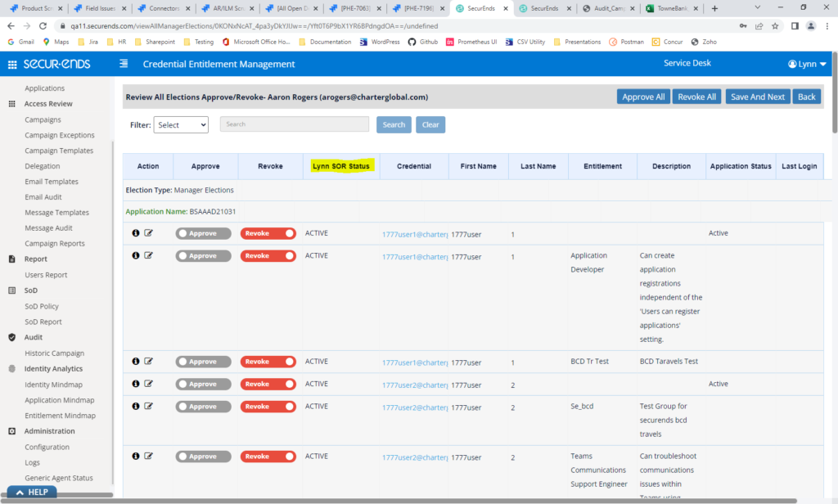Open the Postman bookmark
This screenshot has height=504, width=838.
626,42
